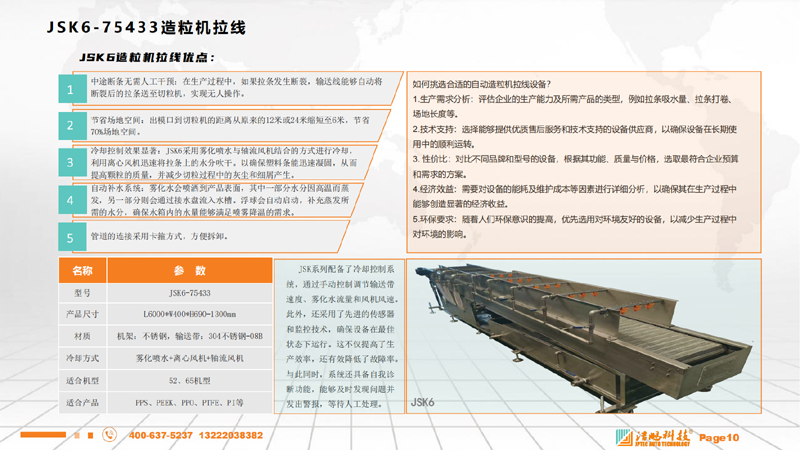Select the teal number 1 box
Screen dimensions: 800x450
pyautogui.click(x=72, y=89)
